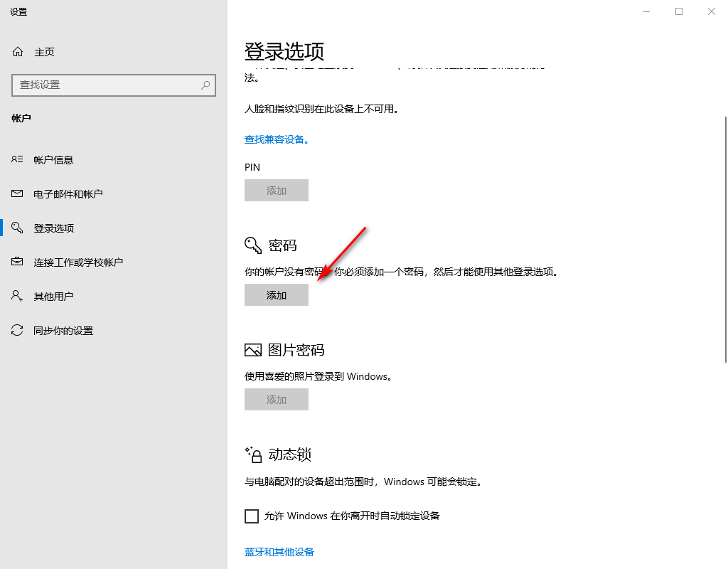
Task: Maximize the 设置 window
Action: [679, 11]
